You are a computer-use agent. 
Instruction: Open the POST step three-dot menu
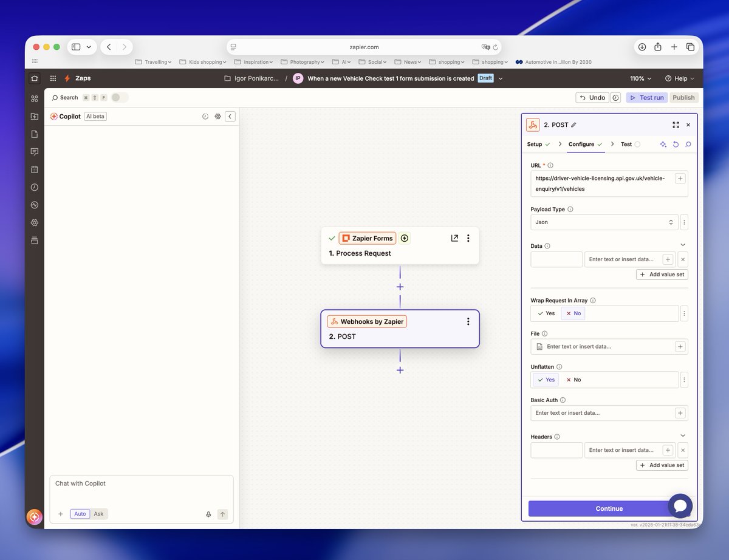point(468,321)
